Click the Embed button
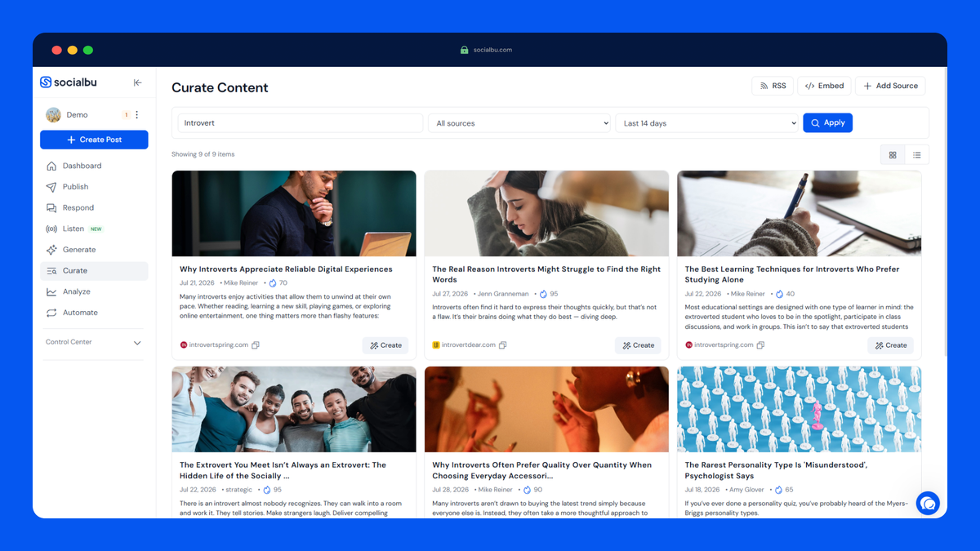The width and height of the screenshot is (980, 551). 824,86
